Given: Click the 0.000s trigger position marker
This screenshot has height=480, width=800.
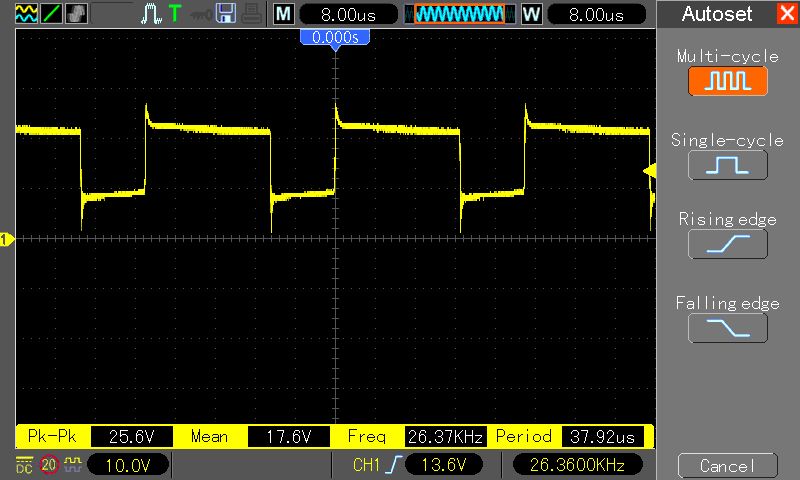Looking at the screenshot, I should coord(335,37).
